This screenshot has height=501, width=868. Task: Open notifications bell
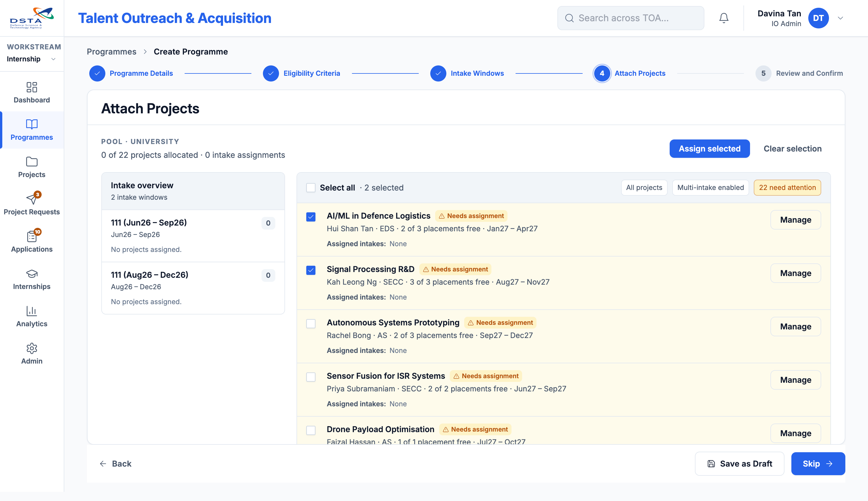point(724,18)
